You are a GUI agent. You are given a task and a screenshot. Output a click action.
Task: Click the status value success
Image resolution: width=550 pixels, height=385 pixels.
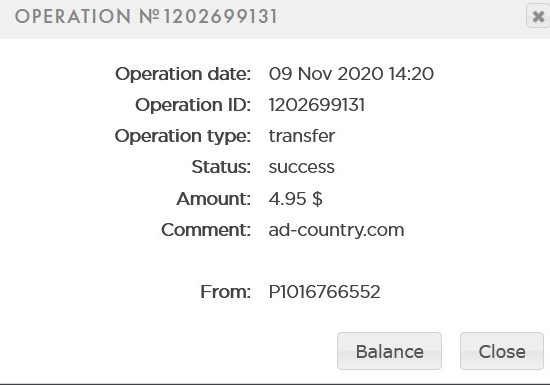pyautogui.click(x=302, y=167)
